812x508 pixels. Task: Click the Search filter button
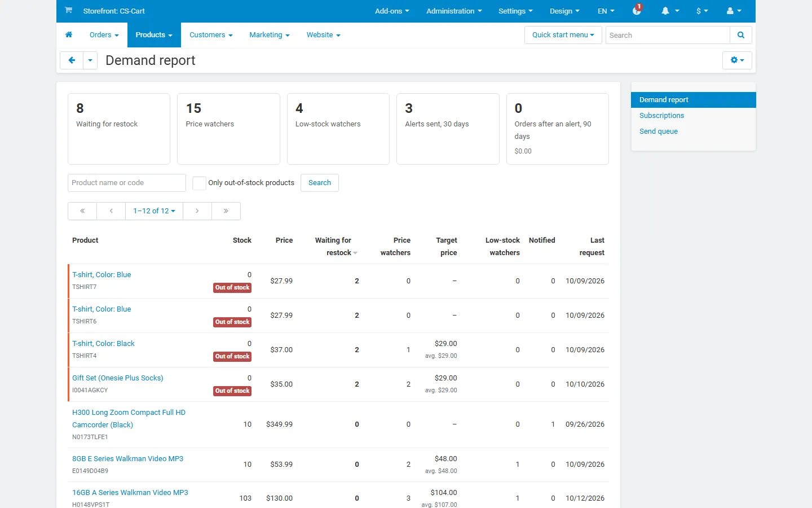[320, 183]
